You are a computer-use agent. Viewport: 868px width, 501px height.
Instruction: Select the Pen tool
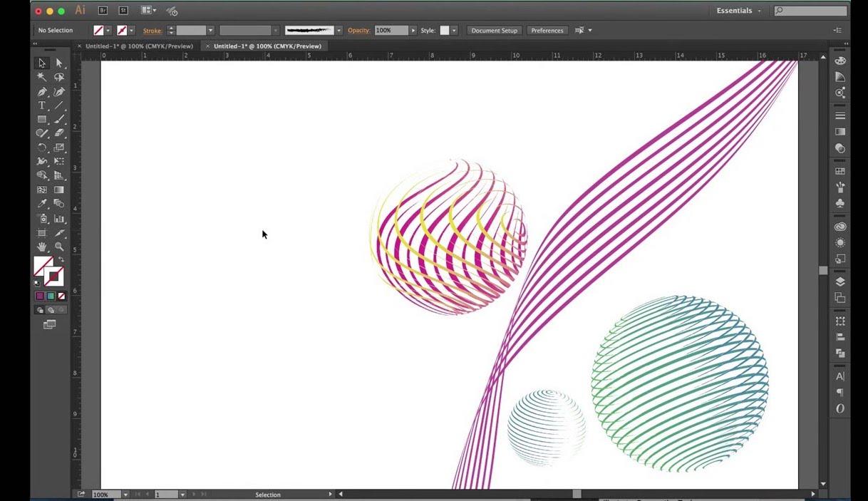click(43, 91)
